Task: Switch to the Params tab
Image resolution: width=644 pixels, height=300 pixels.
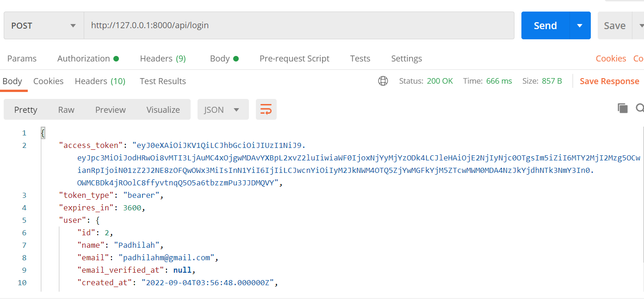Action: [22, 59]
